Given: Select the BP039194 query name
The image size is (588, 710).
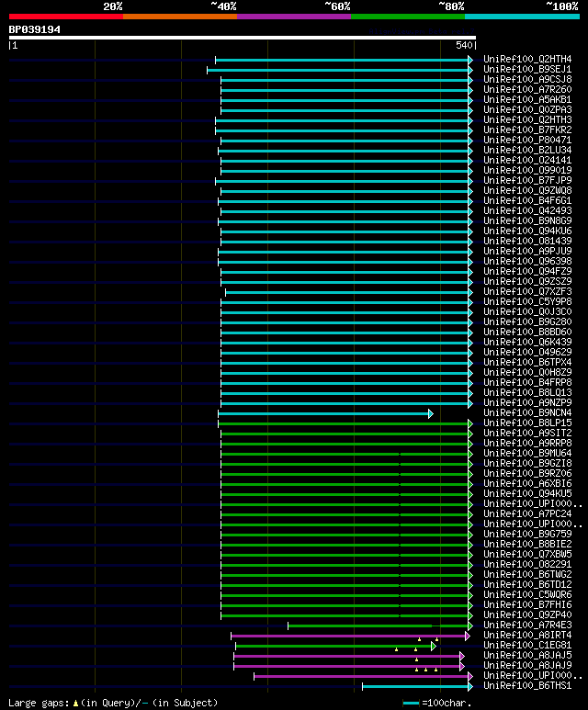Looking at the screenshot, I should [x=34, y=30].
